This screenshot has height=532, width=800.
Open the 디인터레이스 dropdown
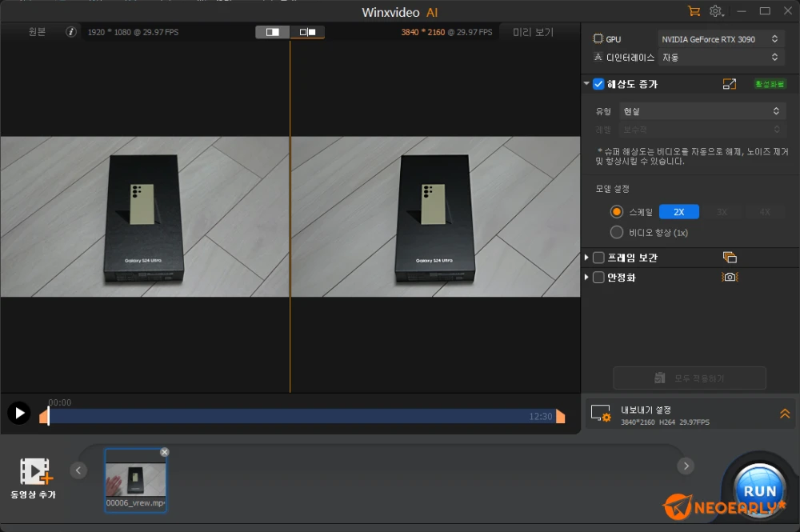point(719,58)
